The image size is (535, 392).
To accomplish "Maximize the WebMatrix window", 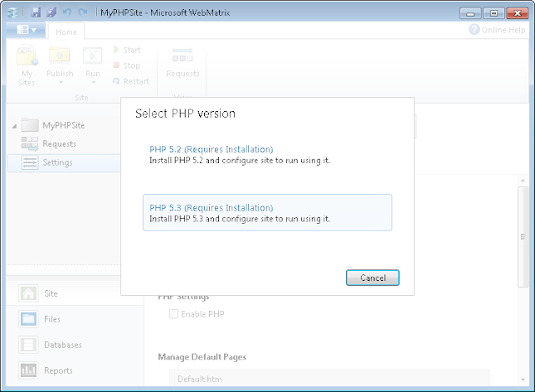I will click(x=493, y=13).
